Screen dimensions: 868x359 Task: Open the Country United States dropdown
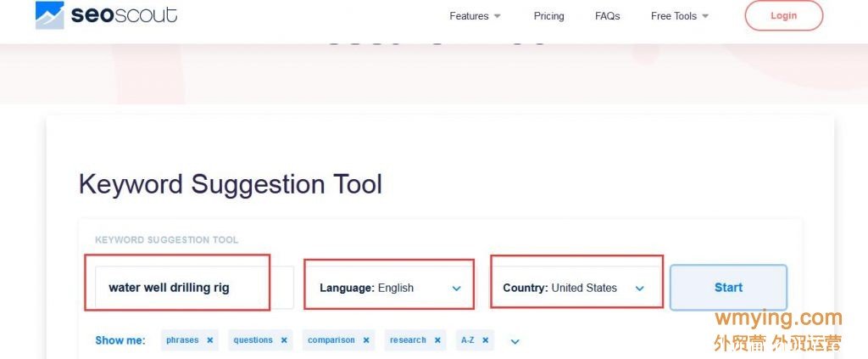(575, 288)
